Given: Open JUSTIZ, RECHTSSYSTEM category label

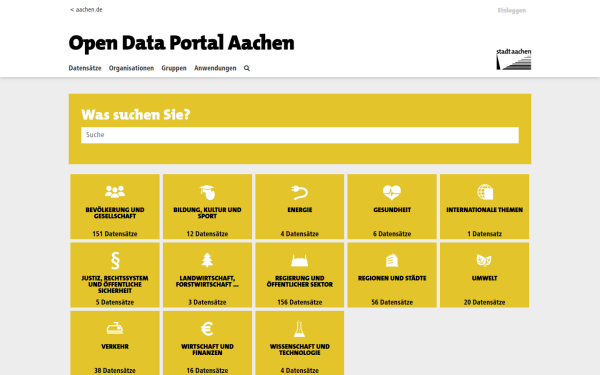Looking at the screenshot, I should point(115,284).
